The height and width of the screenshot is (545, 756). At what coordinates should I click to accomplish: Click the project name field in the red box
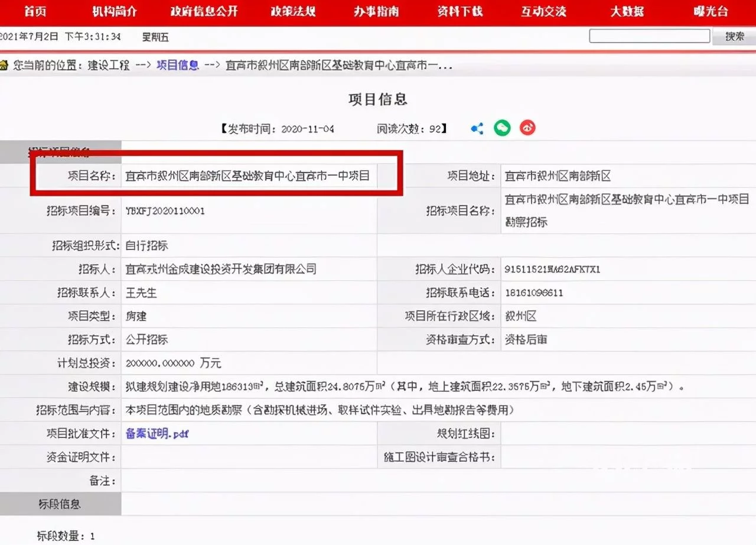pyautogui.click(x=247, y=176)
